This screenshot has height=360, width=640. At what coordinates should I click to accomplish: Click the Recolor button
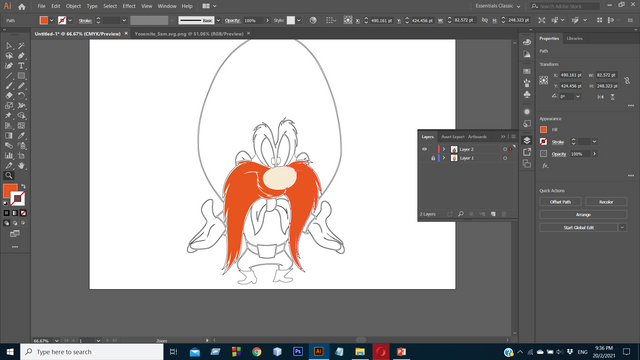pos(606,202)
